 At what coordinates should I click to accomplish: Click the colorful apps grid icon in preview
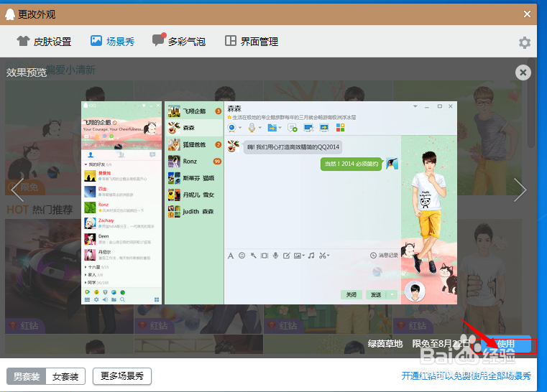click(x=341, y=128)
